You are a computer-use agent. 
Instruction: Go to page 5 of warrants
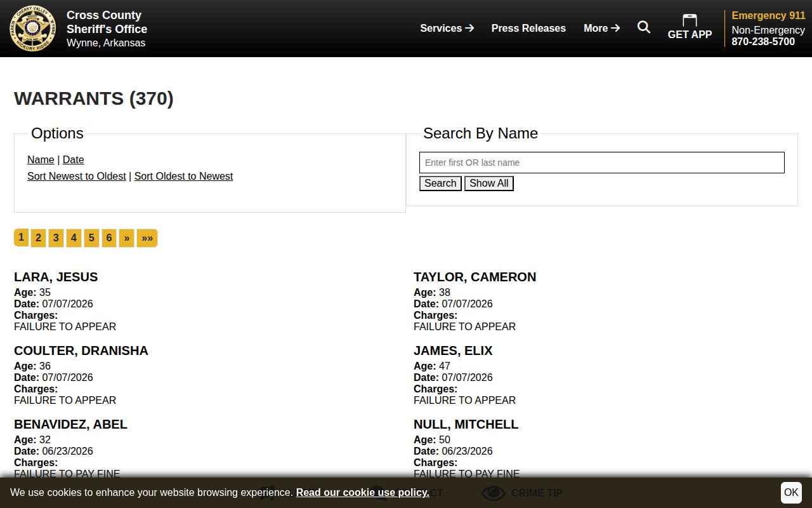click(91, 238)
